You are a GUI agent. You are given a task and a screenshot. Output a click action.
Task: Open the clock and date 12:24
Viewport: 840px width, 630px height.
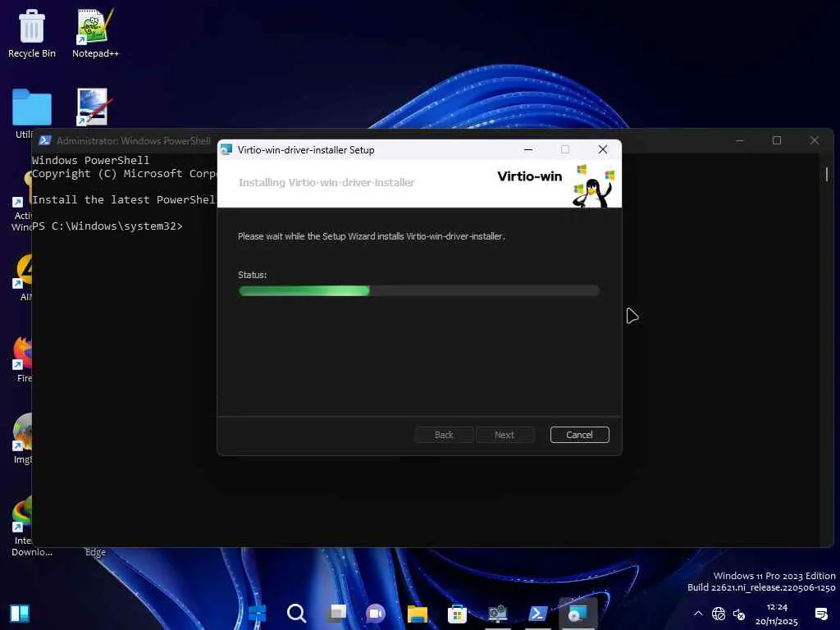coord(777,614)
